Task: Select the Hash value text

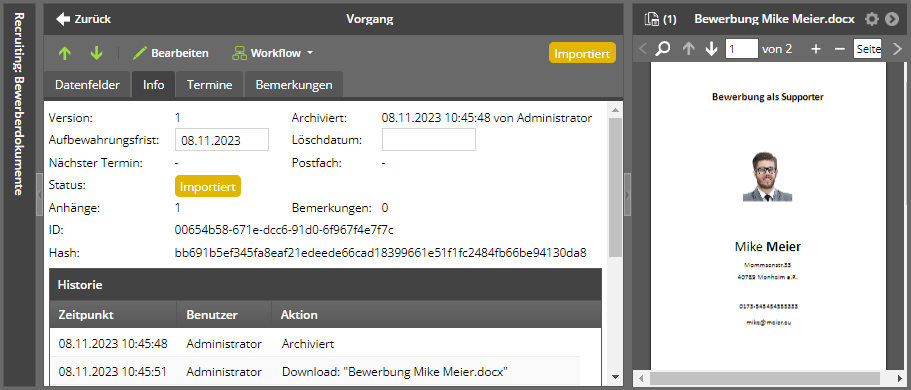Action: (381, 253)
